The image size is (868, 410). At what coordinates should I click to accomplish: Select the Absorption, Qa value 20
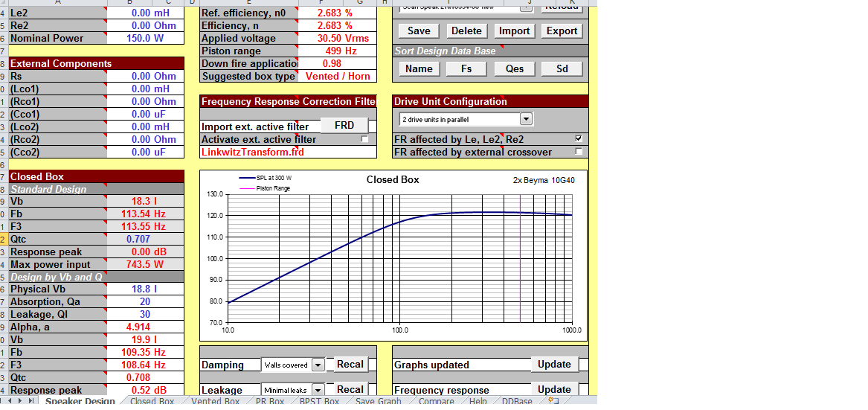[x=146, y=301]
